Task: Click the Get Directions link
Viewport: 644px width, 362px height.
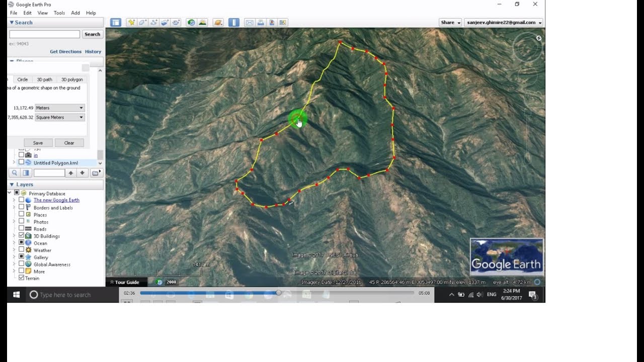Action: [65, 51]
